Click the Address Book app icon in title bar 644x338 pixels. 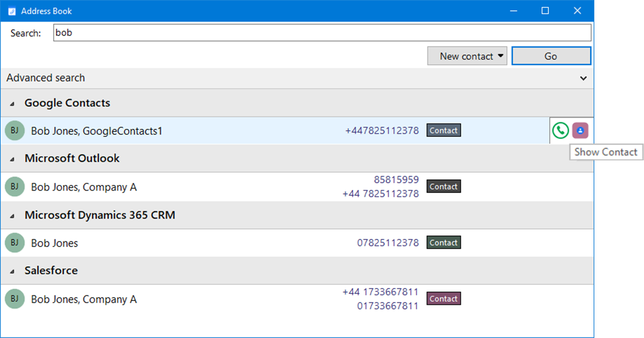12,11
